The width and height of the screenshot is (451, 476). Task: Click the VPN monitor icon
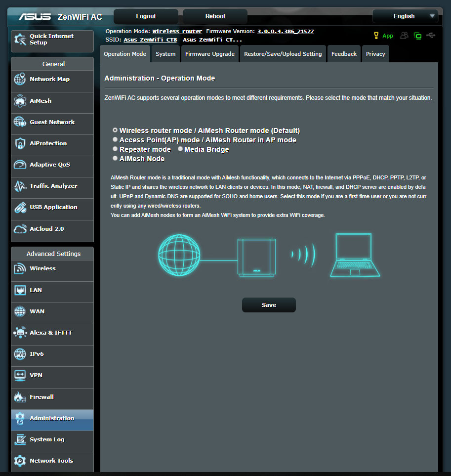click(20, 375)
